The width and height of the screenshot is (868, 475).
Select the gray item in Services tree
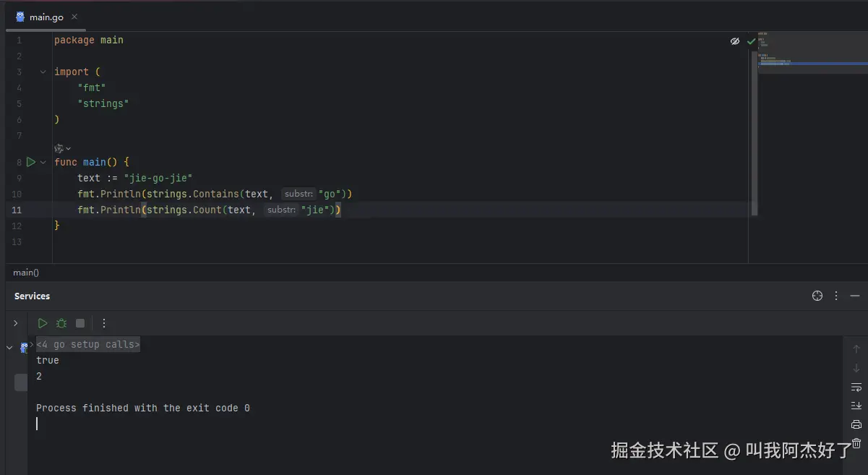point(21,382)
